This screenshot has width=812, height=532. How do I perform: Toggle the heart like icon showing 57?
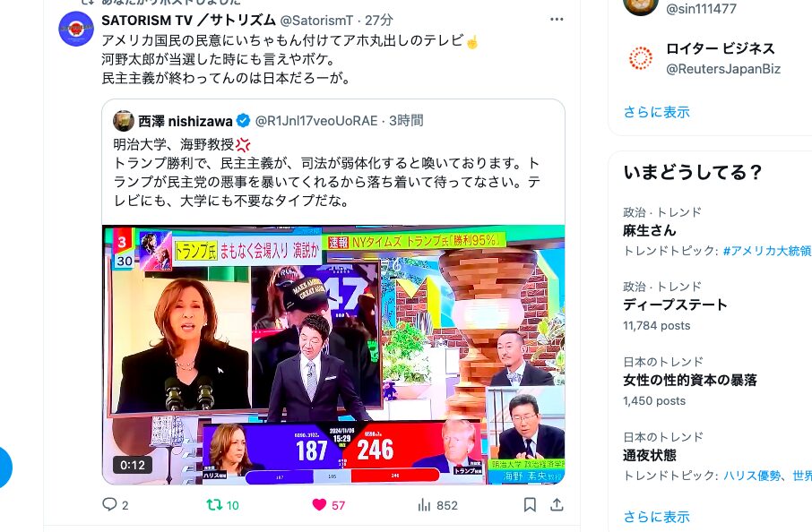point(320,504)
